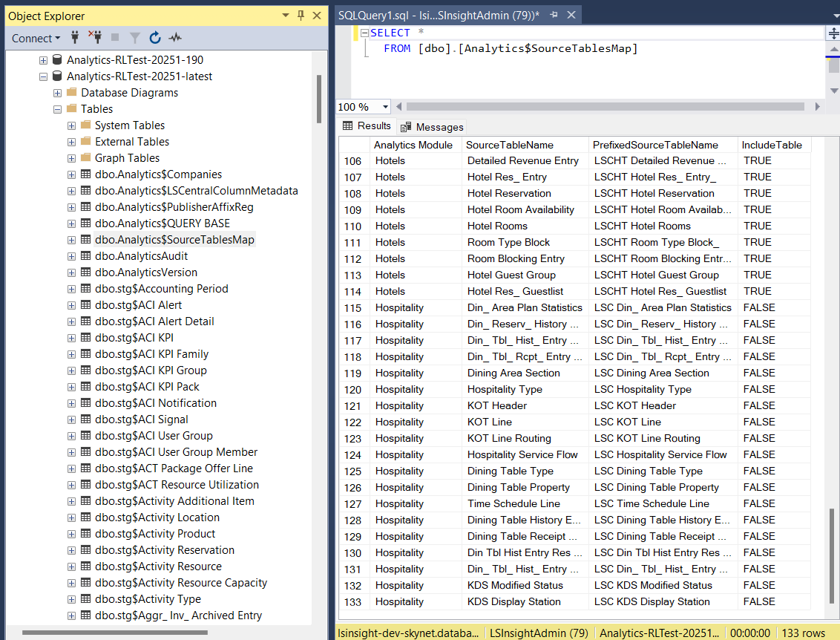840x640 pixels.
Task: Click the Connect Object Explorer plug icon
Action: click(x=75, y=37)
